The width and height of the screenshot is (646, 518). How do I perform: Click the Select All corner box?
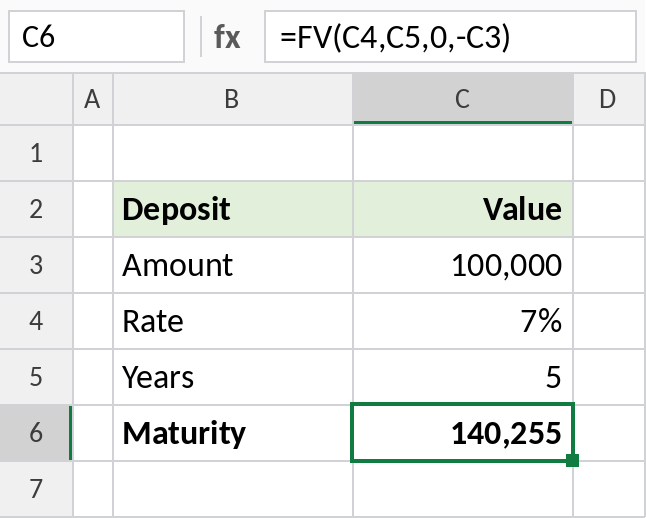point(36,99)
